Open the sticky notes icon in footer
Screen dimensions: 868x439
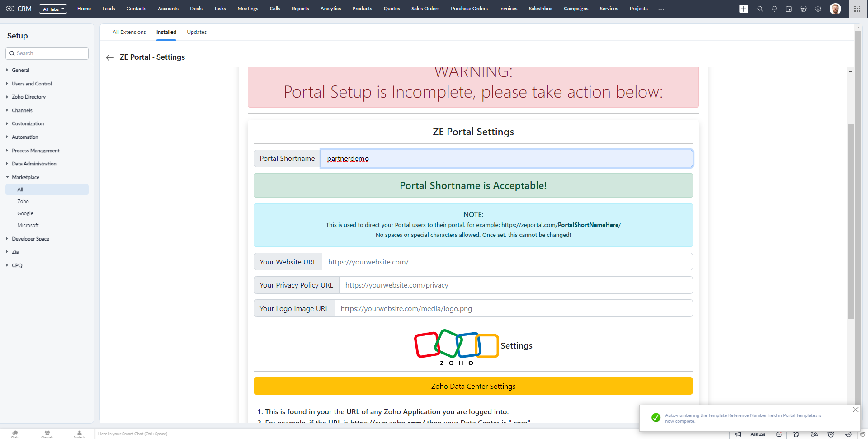796,434
